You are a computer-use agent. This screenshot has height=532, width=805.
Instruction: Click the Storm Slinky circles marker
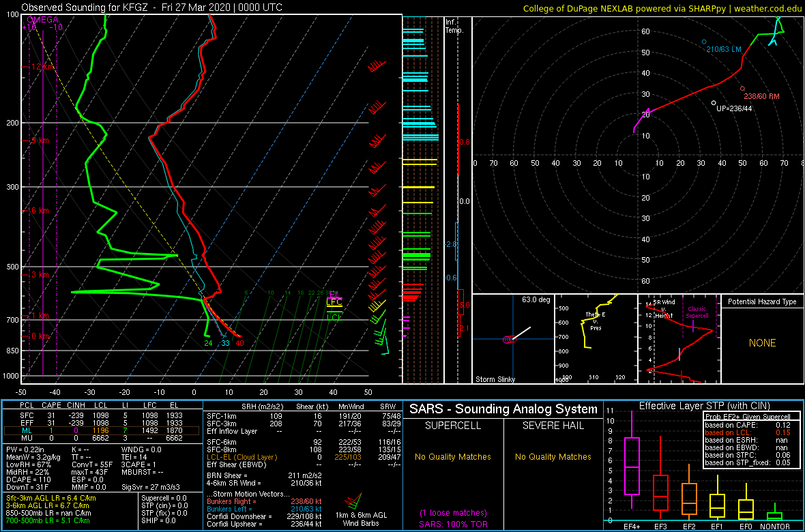(x=509, y=340)
